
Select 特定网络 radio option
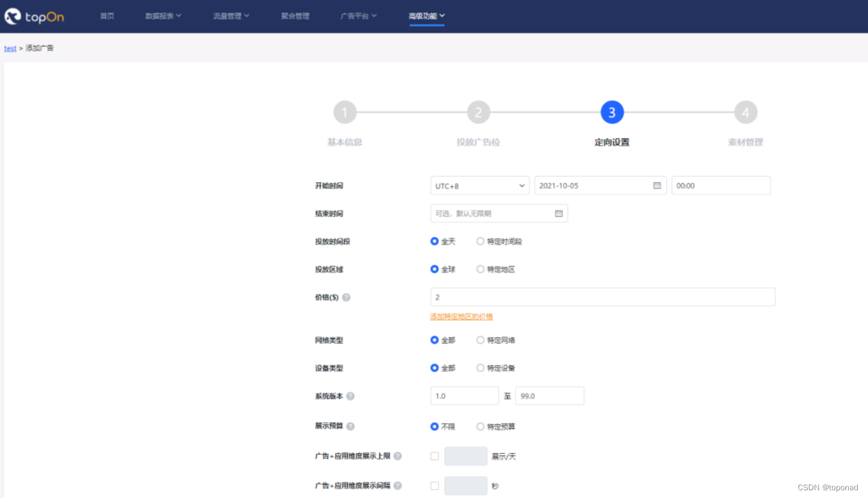(x=480, y=340)
